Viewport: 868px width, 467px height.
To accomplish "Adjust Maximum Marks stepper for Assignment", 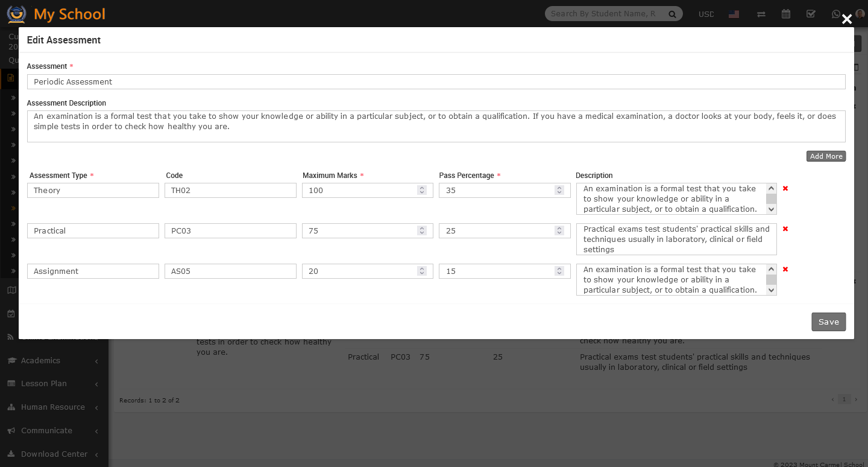I will pos(422,271).
